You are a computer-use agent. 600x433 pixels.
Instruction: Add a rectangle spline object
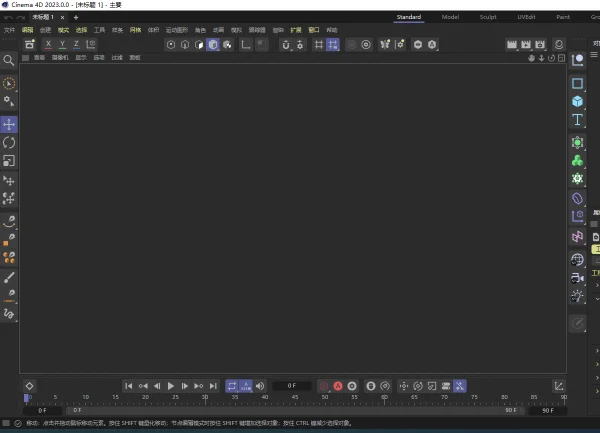[577, 83]
